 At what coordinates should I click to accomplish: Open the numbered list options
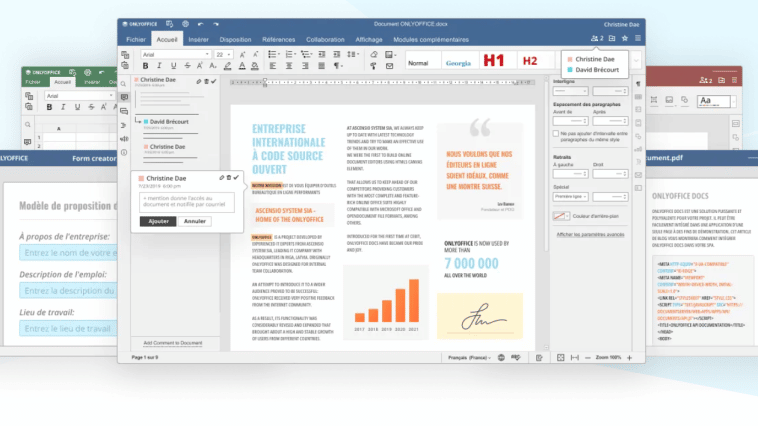(x=290, y=54)
